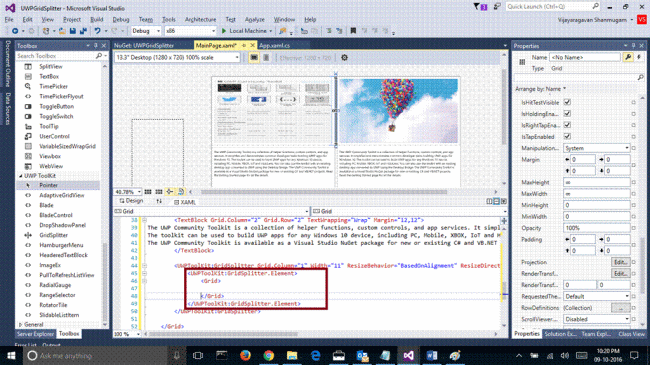Click the horizontal split view icon

click(x=496, y=202)
